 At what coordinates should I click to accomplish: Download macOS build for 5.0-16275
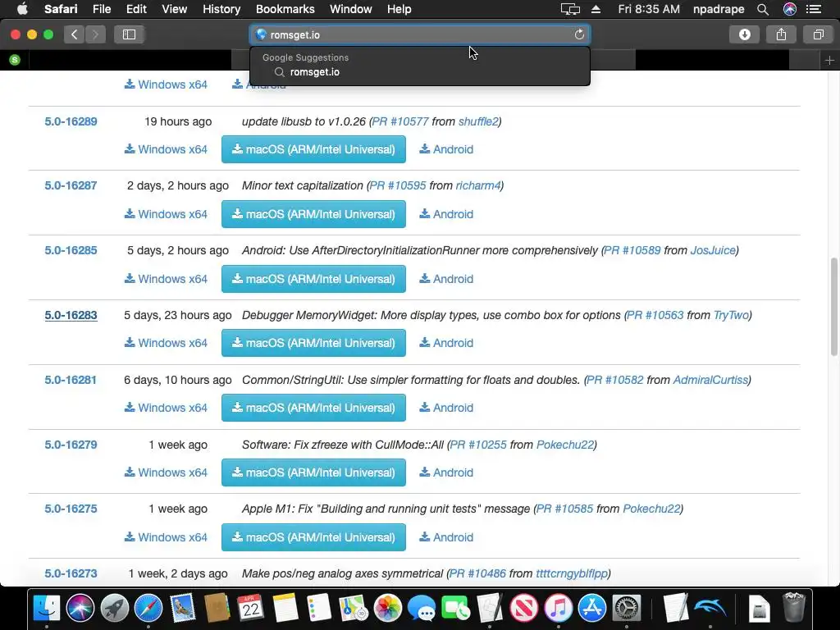313,537
